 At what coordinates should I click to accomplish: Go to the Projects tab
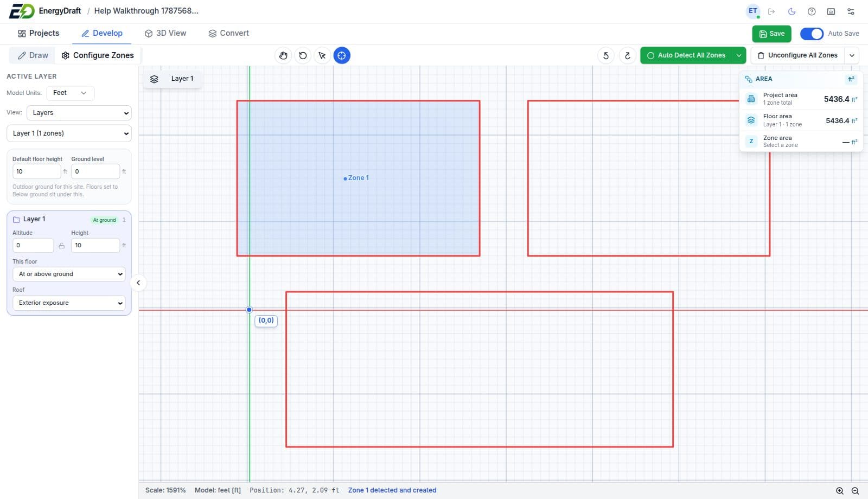38,33
